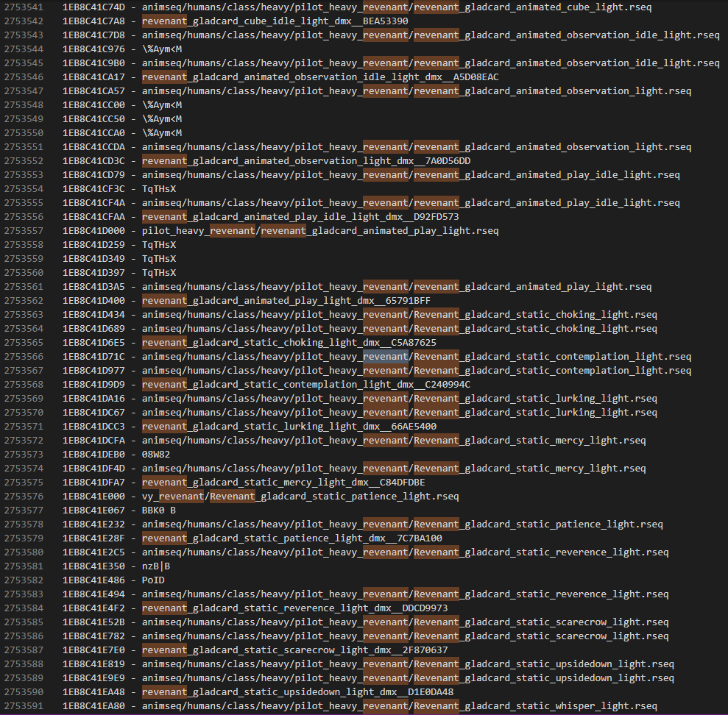Click the hex address 1EB8C41EA80
Image resolution: width=728 pixels, height=715 pixels.
coord(94,706)
